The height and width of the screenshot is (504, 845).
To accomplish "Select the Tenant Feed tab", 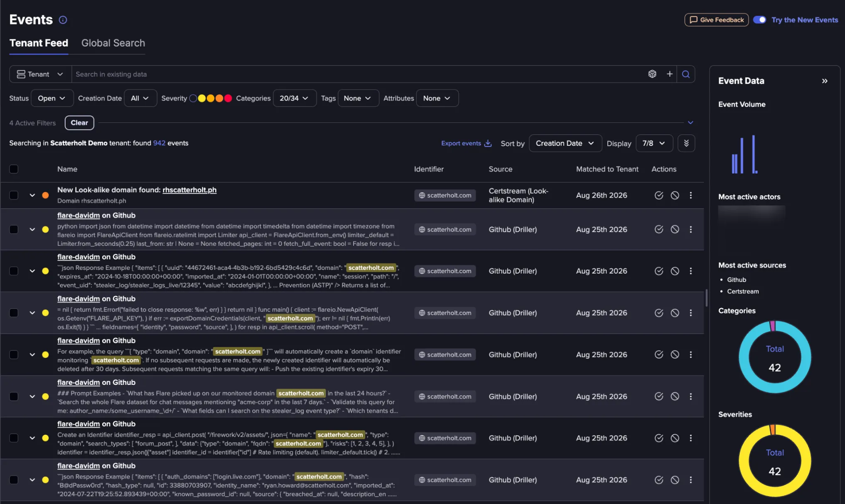I will (x=39, y=43).
